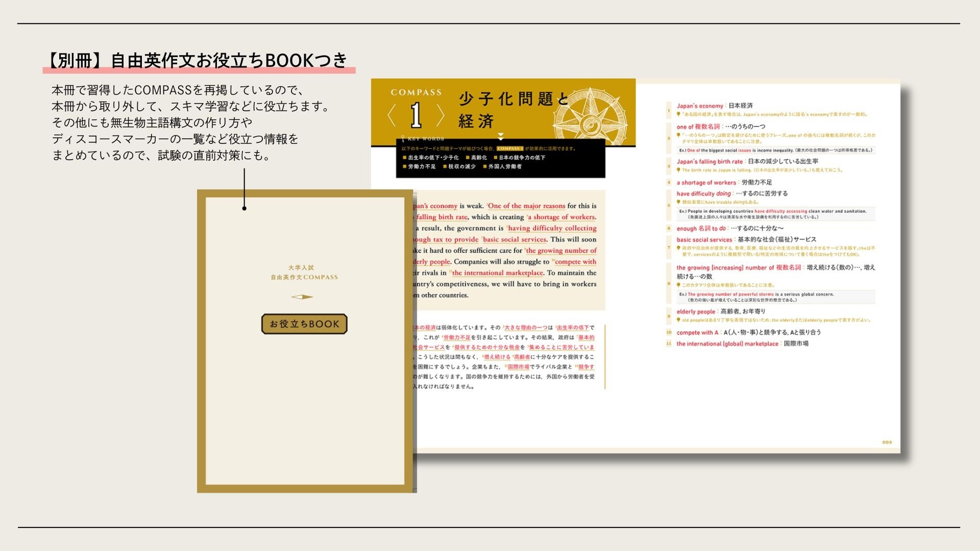Click the お役立ちBOOK badge on booklet cover
The width and height of the screenshot is (980, 551).
coord(304,324)
